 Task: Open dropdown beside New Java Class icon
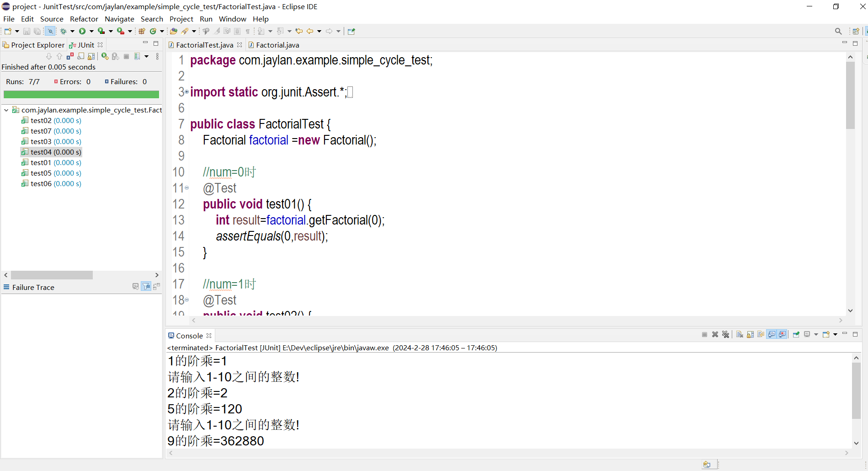click(162, 31)
